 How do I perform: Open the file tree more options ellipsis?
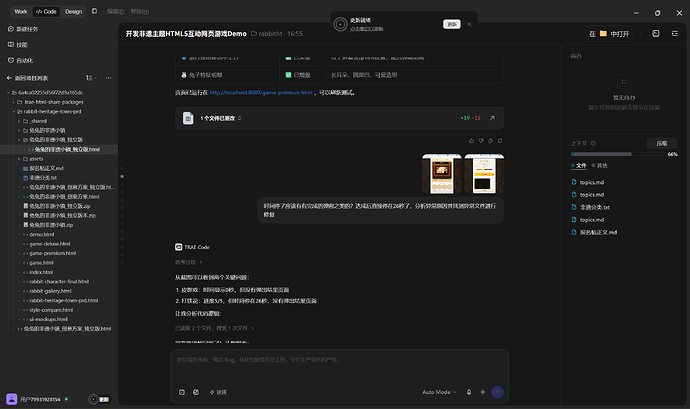coord(108,78)
